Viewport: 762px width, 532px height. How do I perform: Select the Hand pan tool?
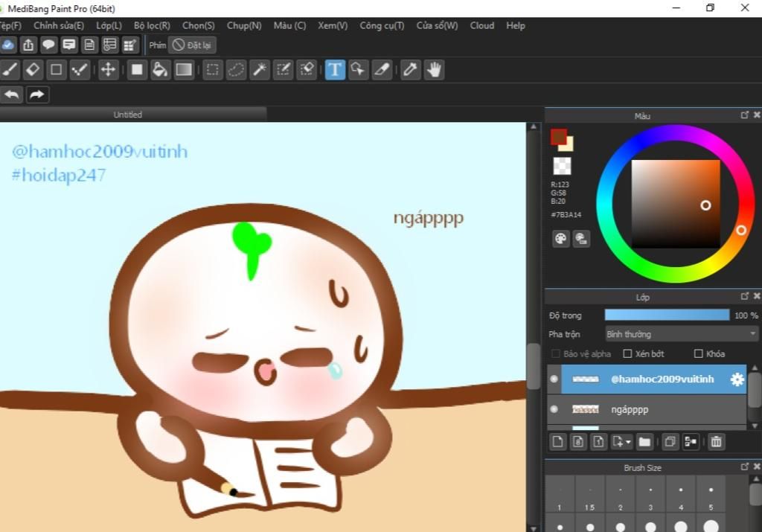434,70
